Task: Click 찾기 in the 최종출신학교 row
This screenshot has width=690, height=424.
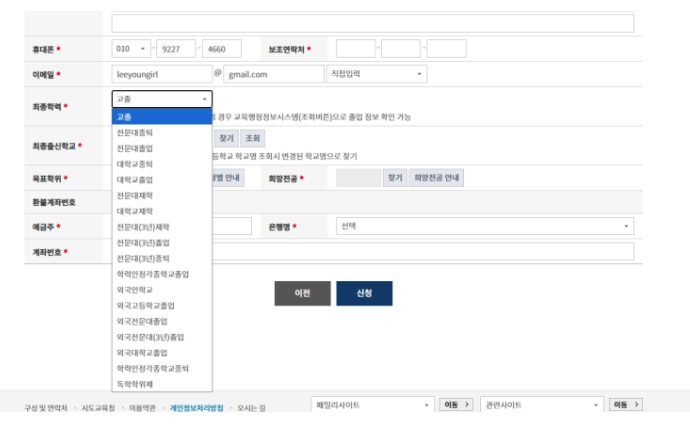Action: click(x=226, y=138)
